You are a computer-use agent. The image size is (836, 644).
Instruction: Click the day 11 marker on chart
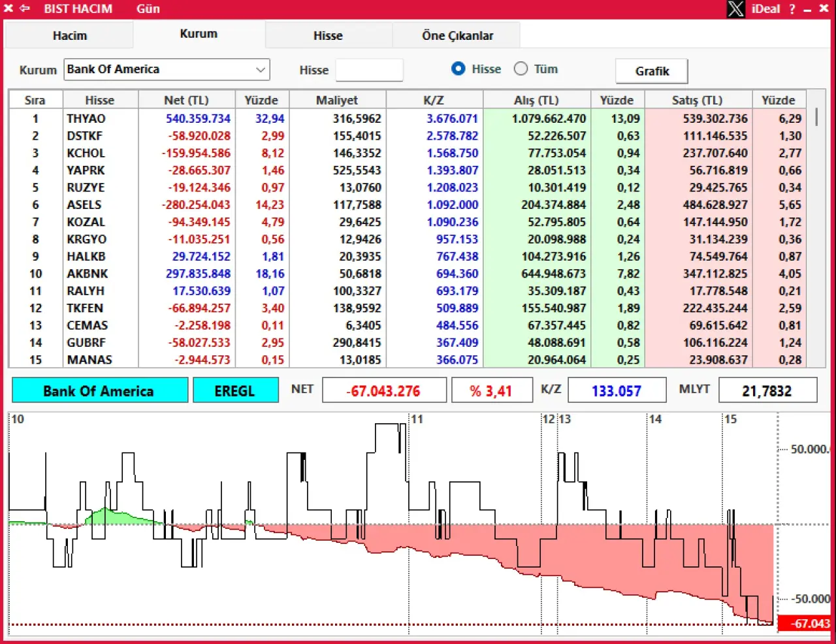pos(417,419)
